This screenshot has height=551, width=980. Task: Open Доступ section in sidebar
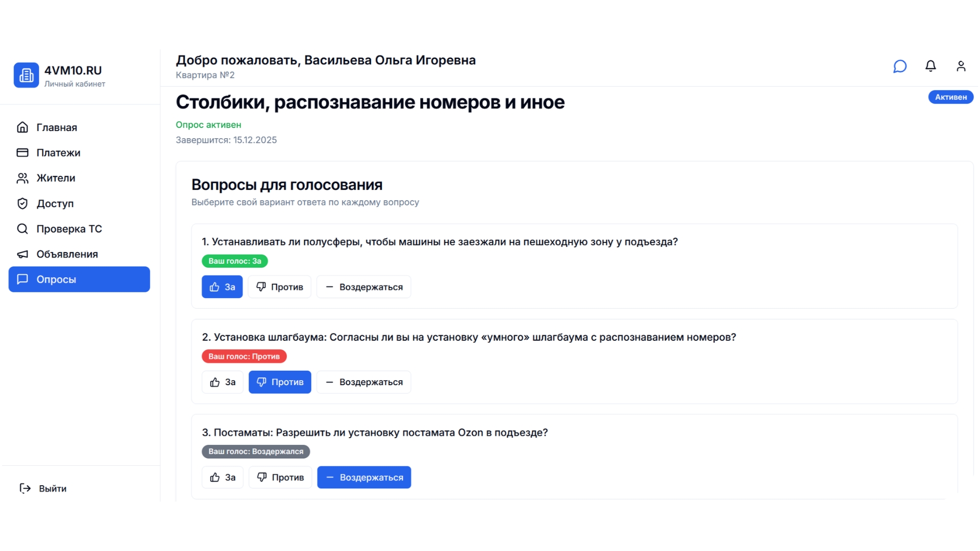[x=56, y=203]
